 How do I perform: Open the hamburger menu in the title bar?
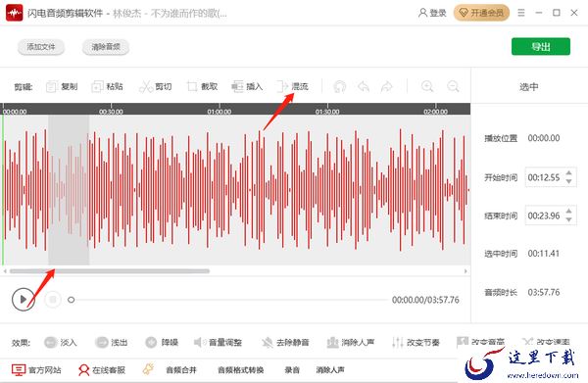(x=521, y=13)
